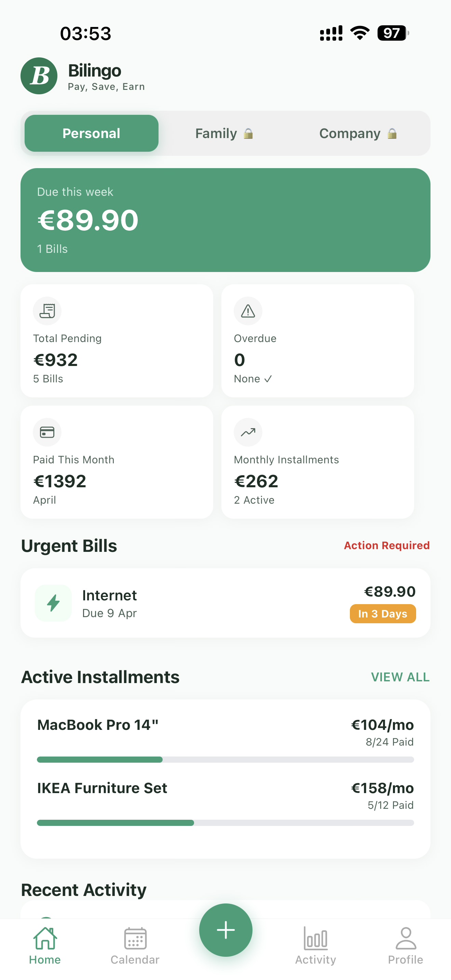Open the Activity chart icon
451x980 pixels.
[316, 938]
